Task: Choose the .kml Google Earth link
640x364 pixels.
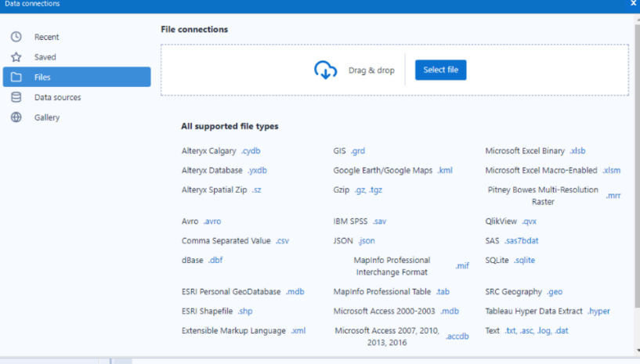Action: [x=444, y=170]
